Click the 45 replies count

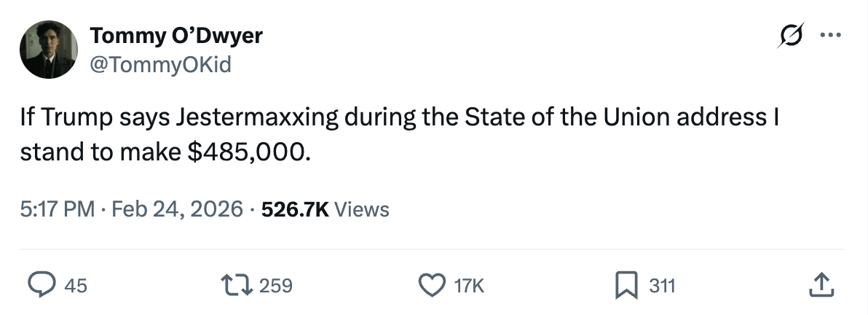click(x=76, y=286)
